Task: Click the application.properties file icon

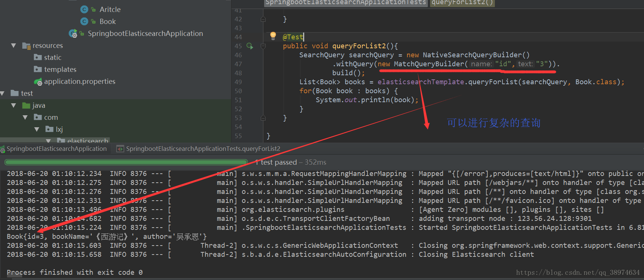Action: click(x=38, y=81)
